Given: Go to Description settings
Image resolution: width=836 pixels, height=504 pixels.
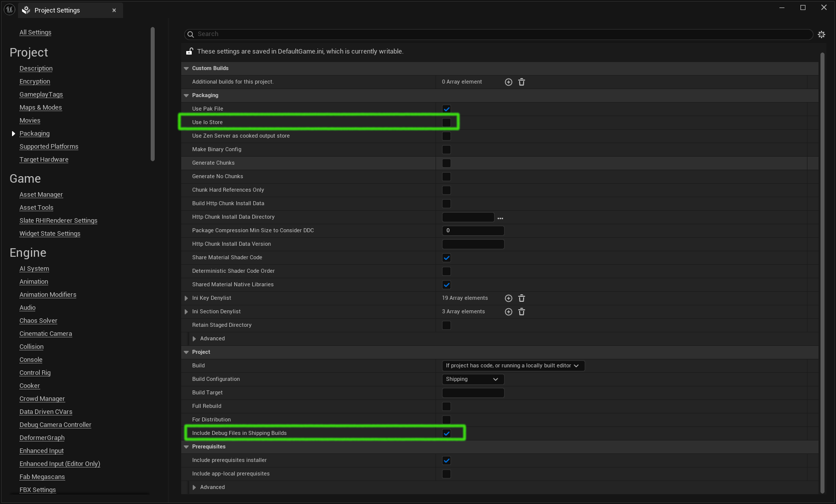Looking at the screenshot, I should [36, 69].
